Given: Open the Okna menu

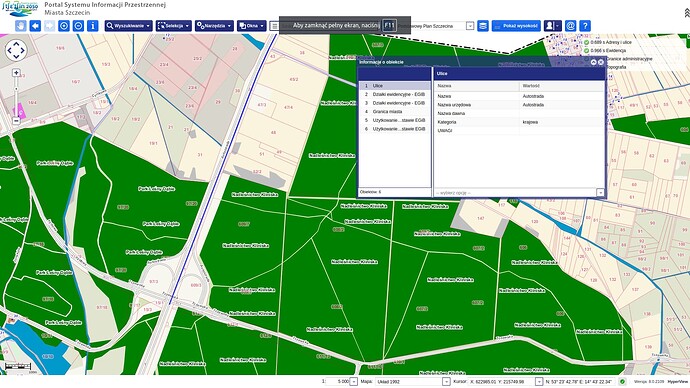Looking at the screenshot, I should pyautogui.click(x=252, y=26).
